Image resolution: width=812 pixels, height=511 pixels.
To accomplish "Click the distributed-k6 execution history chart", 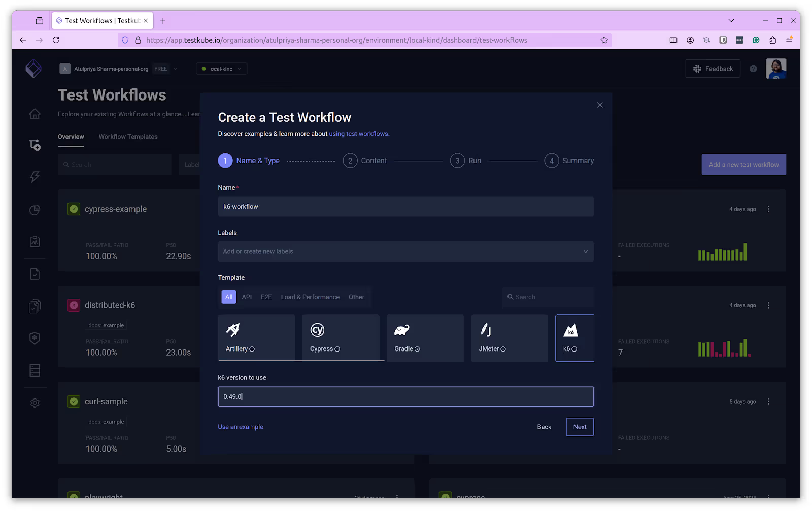I will pos(724,348).
